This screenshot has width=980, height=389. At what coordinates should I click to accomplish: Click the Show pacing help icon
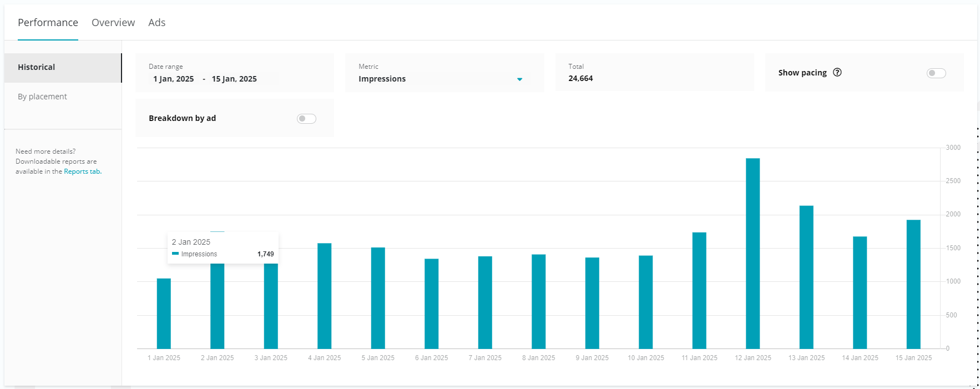tap(837, 72)
